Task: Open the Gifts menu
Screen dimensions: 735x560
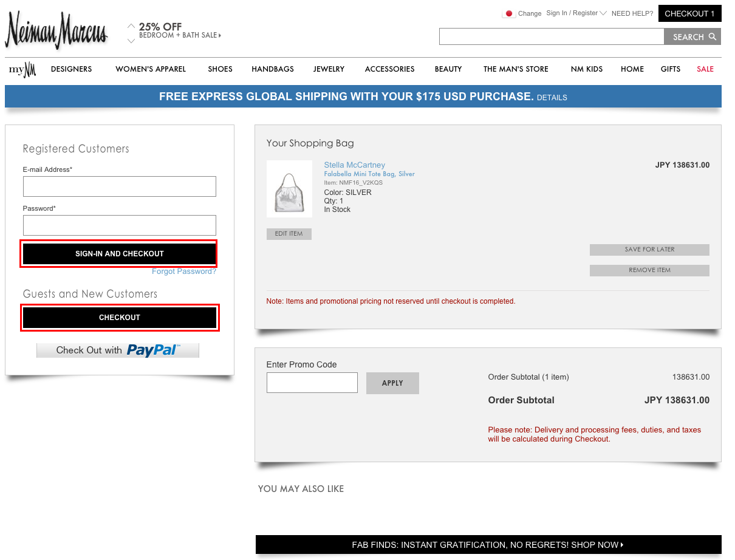Action: [x=671, y=69]
